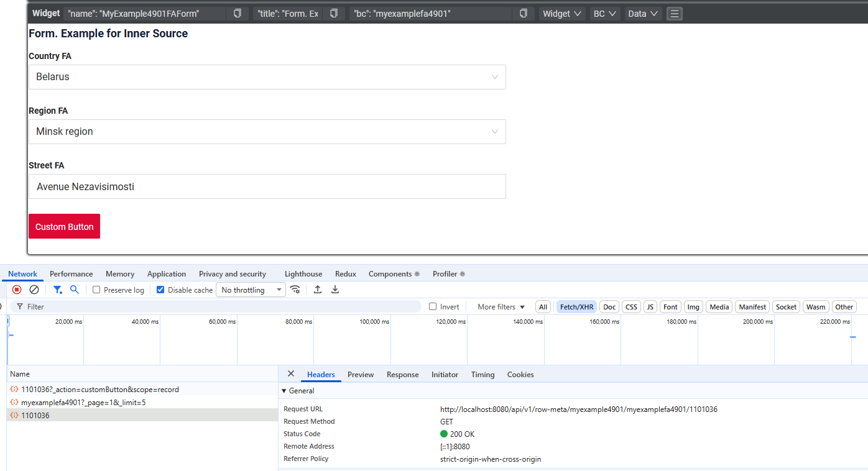Clear the network log
Screen dimensions: 868x471
pos(34,290)
